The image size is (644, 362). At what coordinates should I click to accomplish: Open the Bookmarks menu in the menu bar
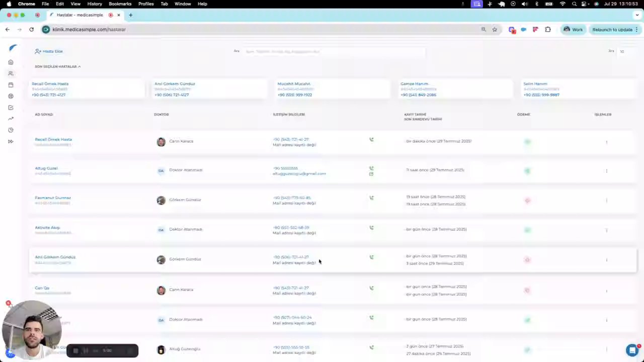120,4
